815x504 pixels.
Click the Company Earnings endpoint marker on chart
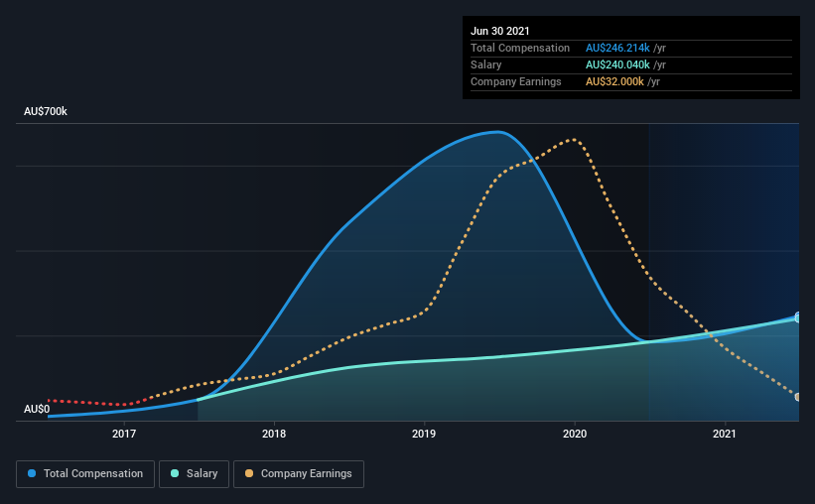798,397
